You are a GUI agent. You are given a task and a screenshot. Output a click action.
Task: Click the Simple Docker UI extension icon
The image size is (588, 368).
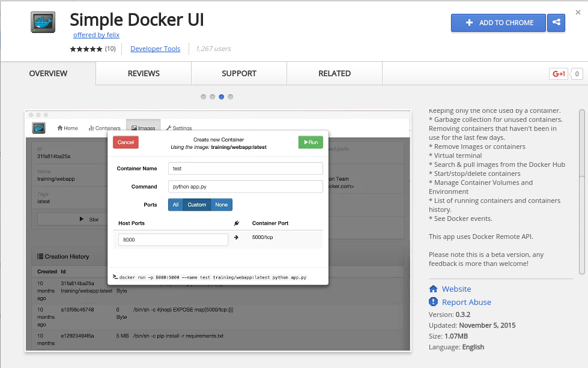(x=43, y=22)
